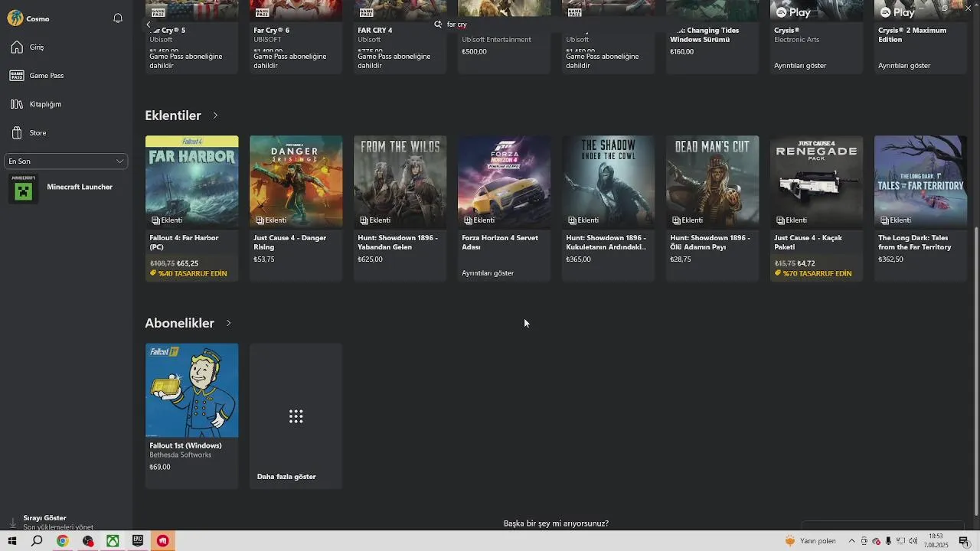Click the Giriş home icon
The width and height of the screenshot is (980, 551).
(x=17, y=47)
